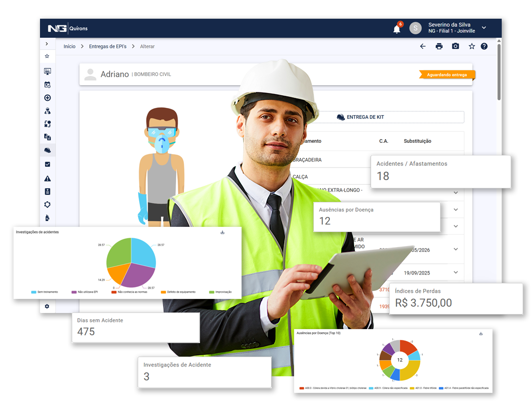Viewport: 532px width, 409px height.
Task: Toggle the 'Sem treinamento' legend item
Action: [45, 292]
